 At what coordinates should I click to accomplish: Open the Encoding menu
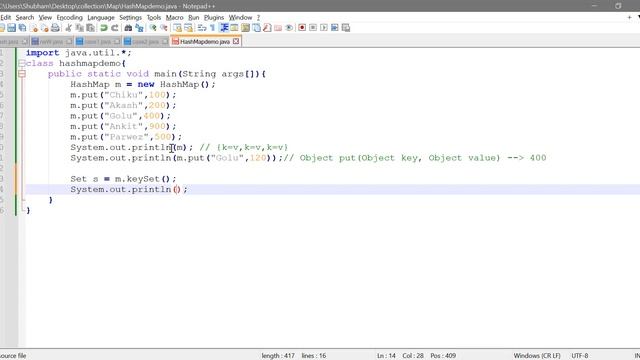(x=69, y=18)
